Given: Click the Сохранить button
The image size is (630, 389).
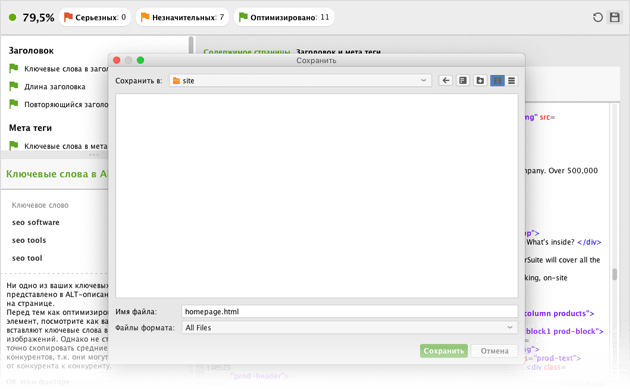Looking at the screenshot, I should 444,351.
